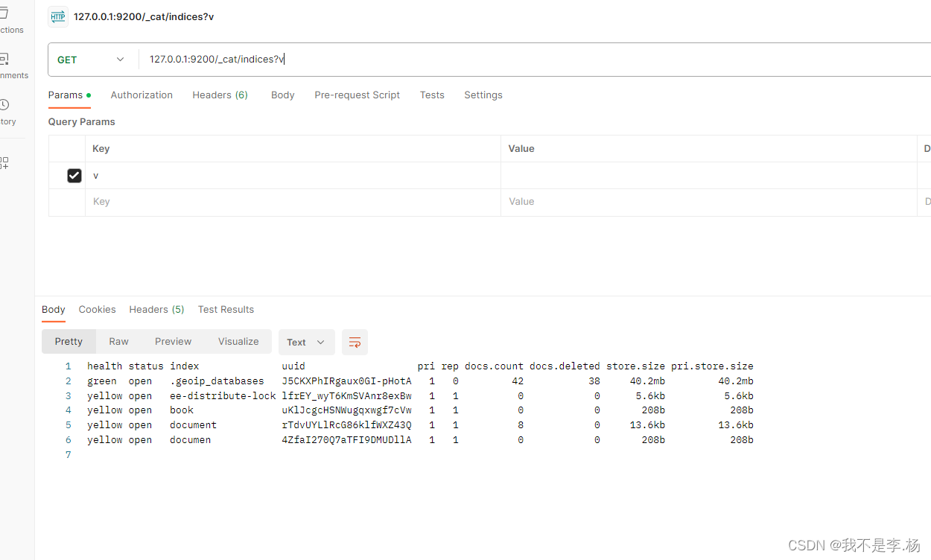Viewport: 931px width, 560px height.
Task: Click the 'docs.count' column header in response
Action: 494,366
